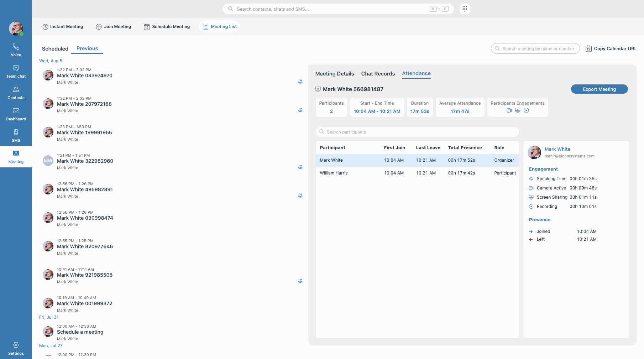The width and height of the screenshot is (644, 359).
Task: Select William Harris participant row
Action: (x=417, y=173)
